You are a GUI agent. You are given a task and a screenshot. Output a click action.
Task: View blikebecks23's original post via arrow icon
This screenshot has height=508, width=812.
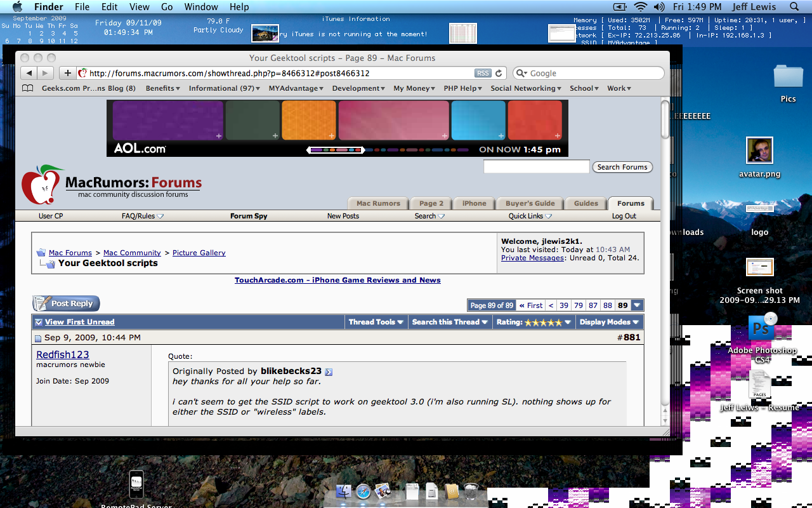(x=329, y=371)
